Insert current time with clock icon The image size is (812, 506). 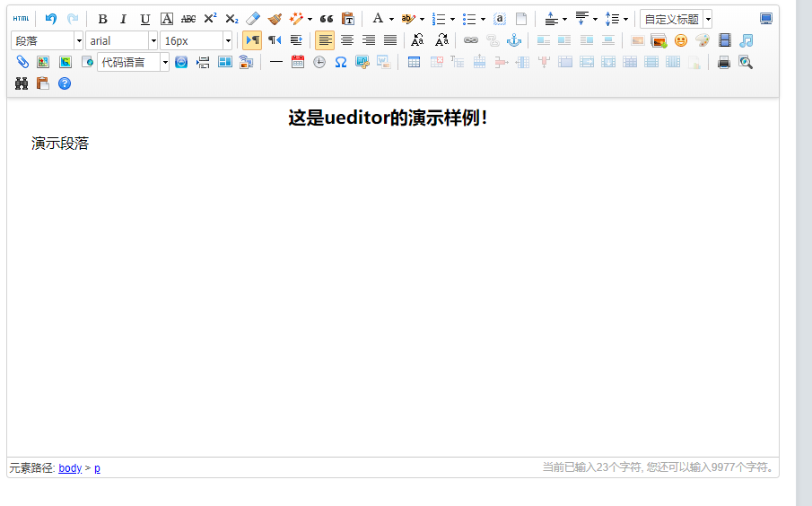[319, 62]
